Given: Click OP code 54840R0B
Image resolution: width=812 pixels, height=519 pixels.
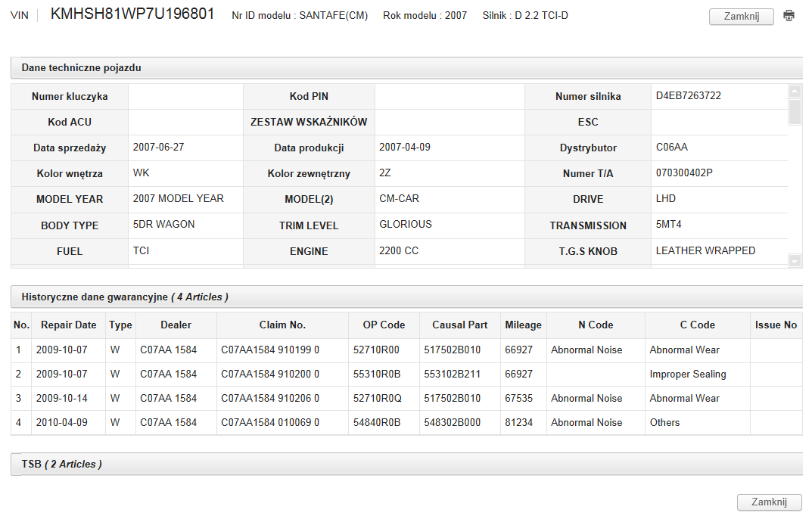Looking at the screenshot, I should click(x=377, y=423).
